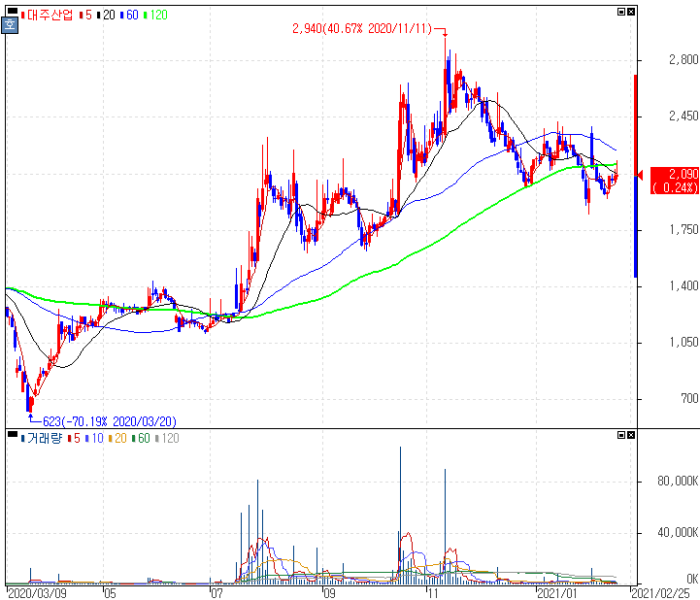Click the black settings box above the volume legend
This screenshot has height=600, width=700.
point(13,433)
